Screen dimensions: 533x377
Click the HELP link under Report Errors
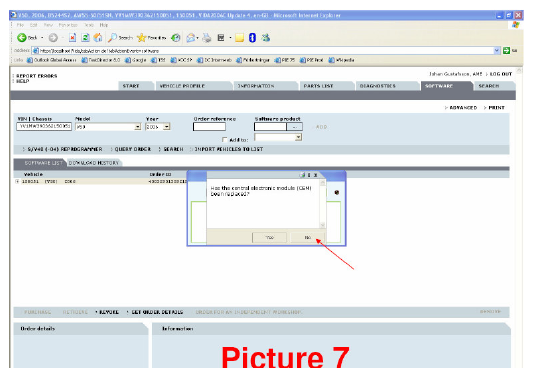pos(22,81)
